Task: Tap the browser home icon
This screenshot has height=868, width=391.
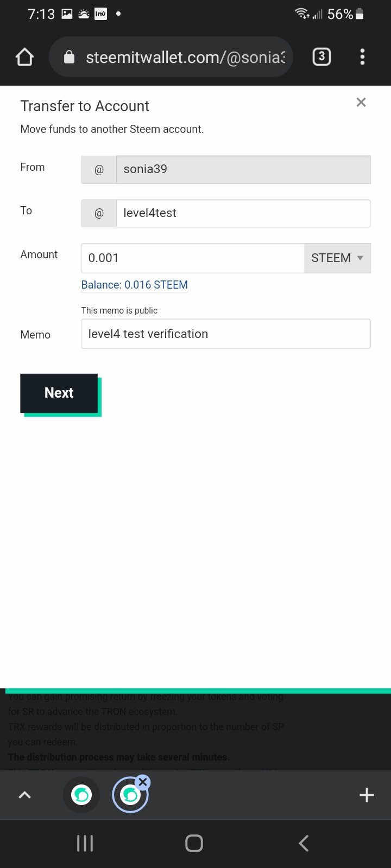Action: pos(25,57)
